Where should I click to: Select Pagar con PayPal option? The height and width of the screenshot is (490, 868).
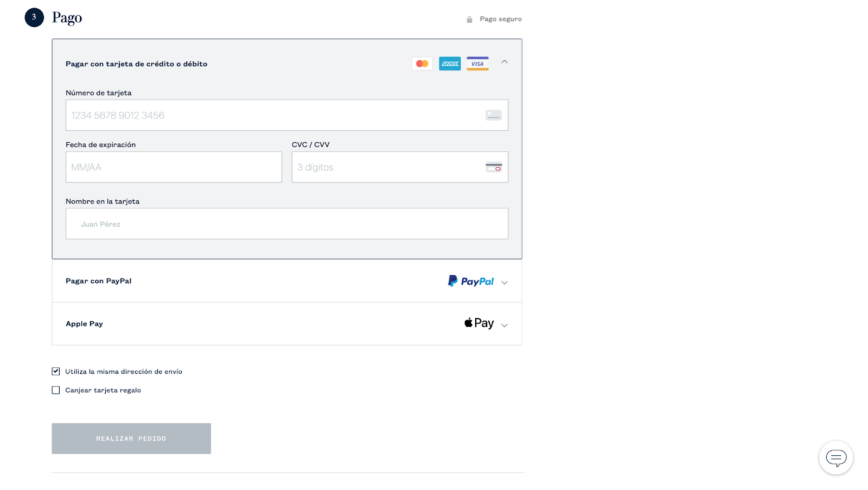coord(287,281)
